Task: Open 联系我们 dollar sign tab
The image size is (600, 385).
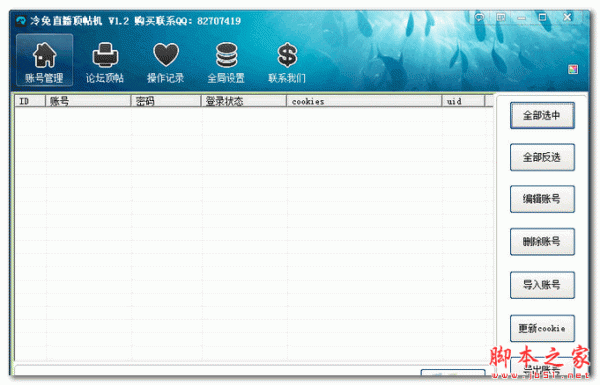Action: point(287,63)
